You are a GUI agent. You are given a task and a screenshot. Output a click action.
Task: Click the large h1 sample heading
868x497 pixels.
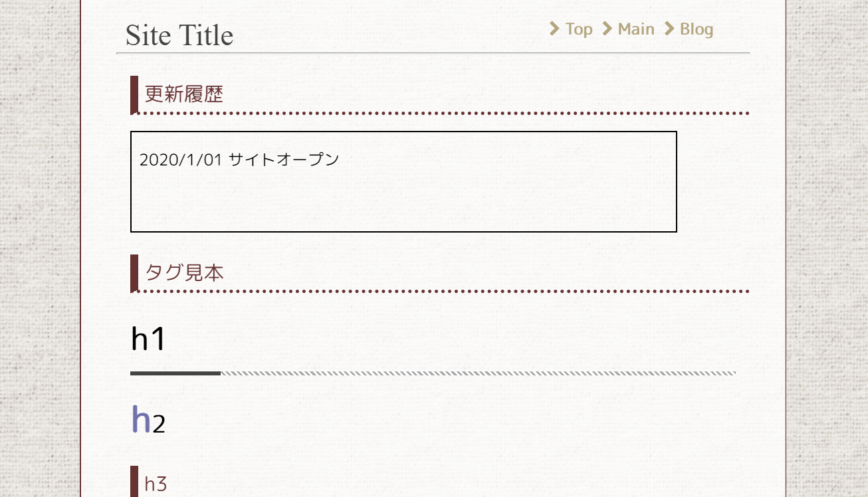tap(148, 339)
